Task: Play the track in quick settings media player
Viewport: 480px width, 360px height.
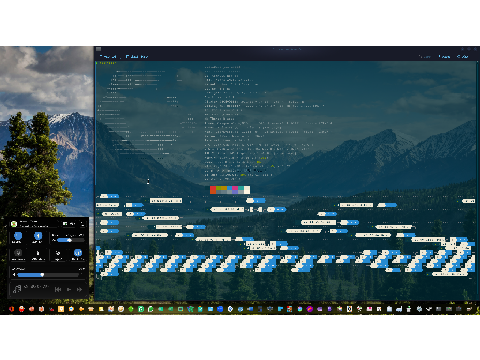Action: [x=69, y=289]
